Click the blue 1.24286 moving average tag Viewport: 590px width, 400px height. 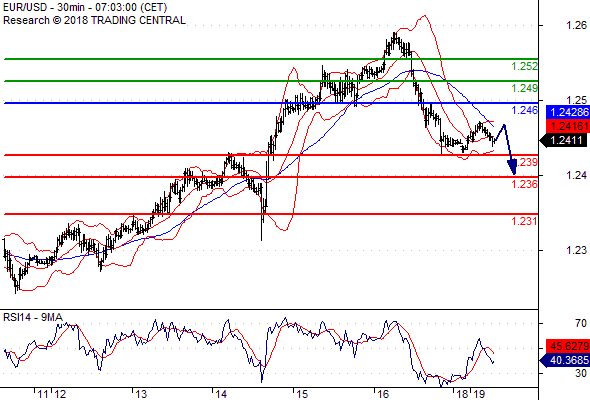click(x=567, y=112)
